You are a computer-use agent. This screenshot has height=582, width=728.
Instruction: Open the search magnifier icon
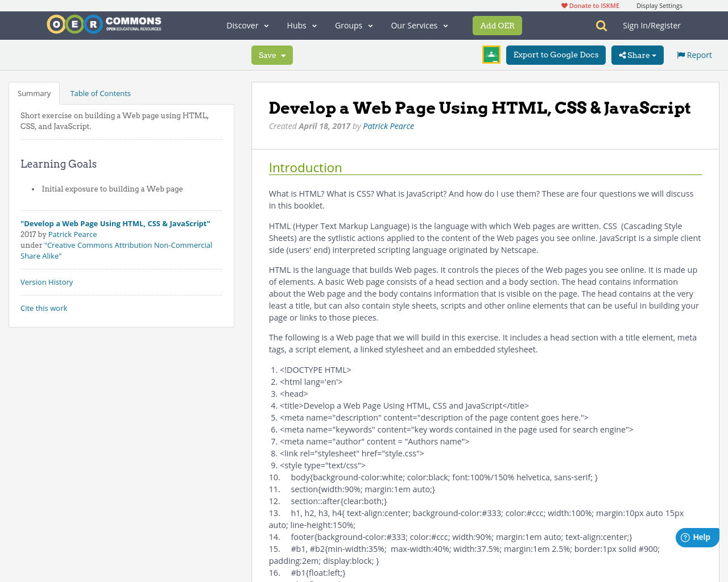click(601, 26)
